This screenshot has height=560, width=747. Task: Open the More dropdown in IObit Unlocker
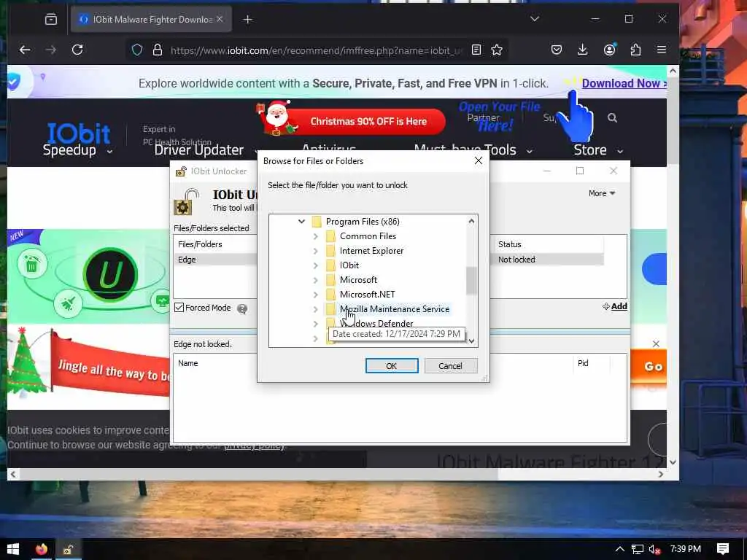click(x=602, y=193)
